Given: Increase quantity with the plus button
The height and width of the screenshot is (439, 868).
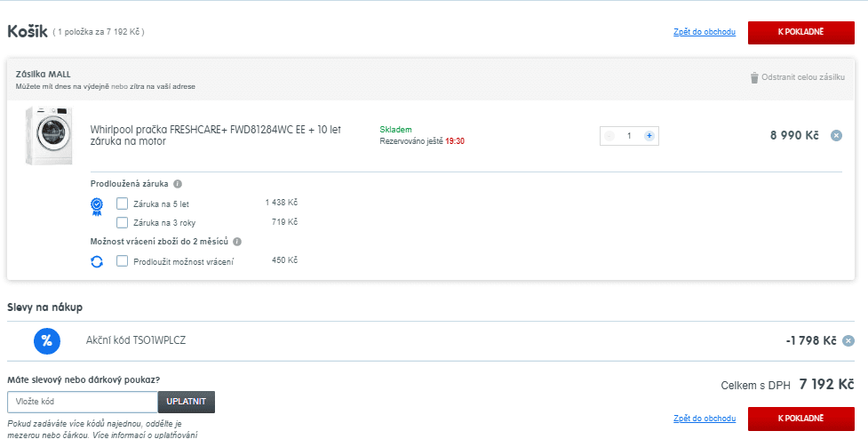Looking at the screenshot, I should pos(649,136).
